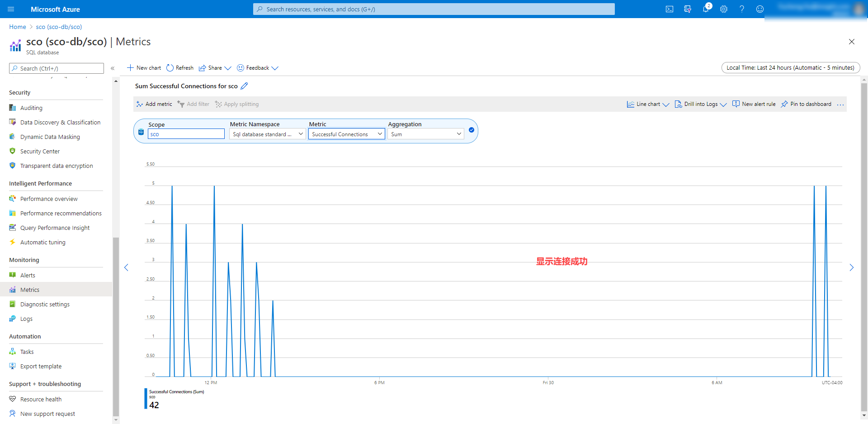Pin to dashboard
Viewport: 868px width, 424px height.
(x=806, y=104)
